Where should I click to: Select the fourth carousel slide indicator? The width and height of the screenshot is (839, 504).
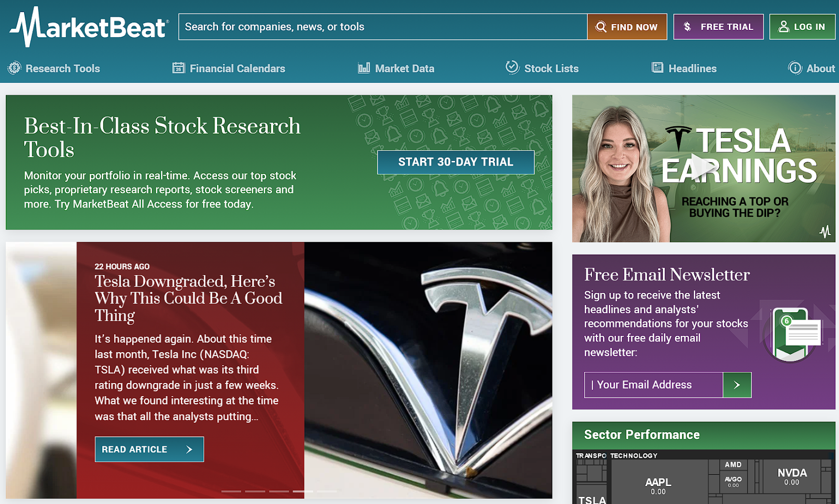[x=303, y=491]
